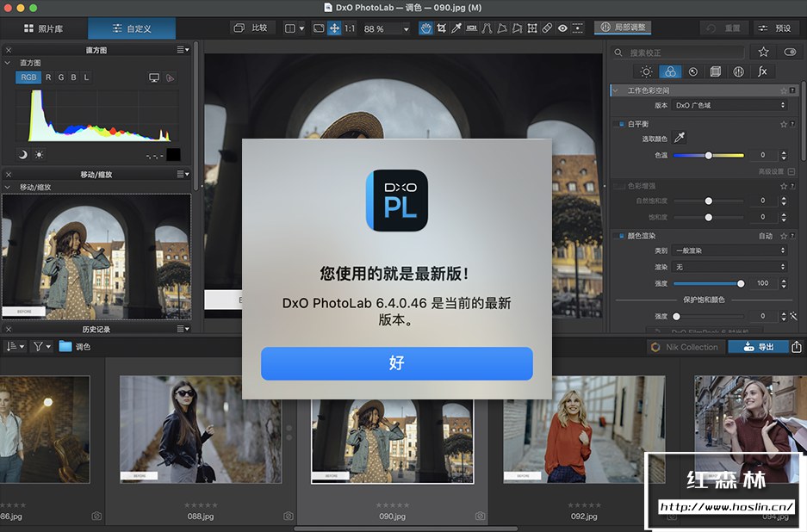Click the red-eye preview eye icon
Image resolution: width=807 pixels, height=532 pixels.
(562, 28)
